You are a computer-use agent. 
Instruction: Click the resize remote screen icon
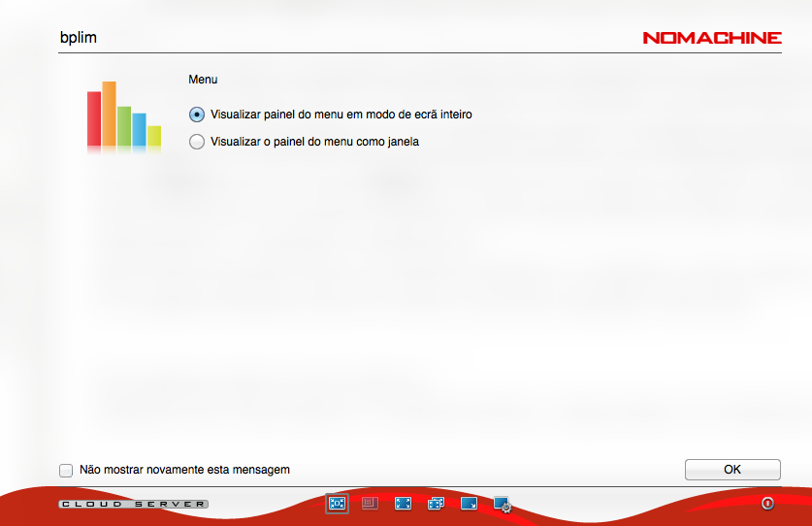[469, 504]
